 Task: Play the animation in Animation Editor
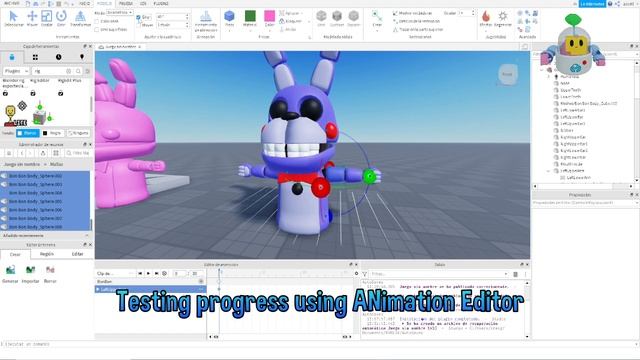(x=148, y=273)
